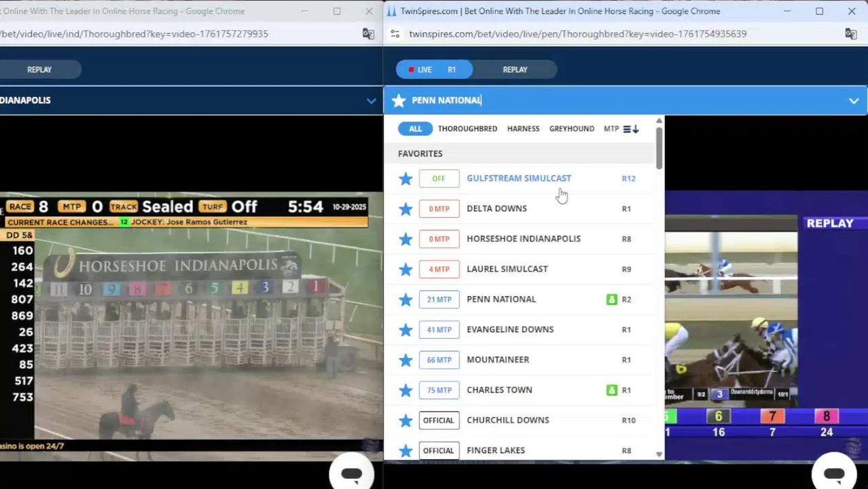Open the chat bubble in the left window
This screenshot has width=868, height=489.
351,474
